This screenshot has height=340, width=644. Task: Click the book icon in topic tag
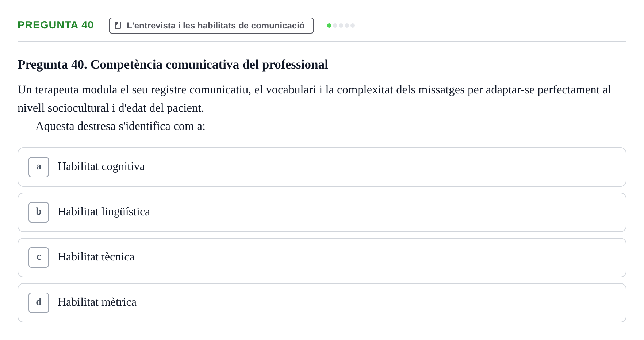coord(118,25)
